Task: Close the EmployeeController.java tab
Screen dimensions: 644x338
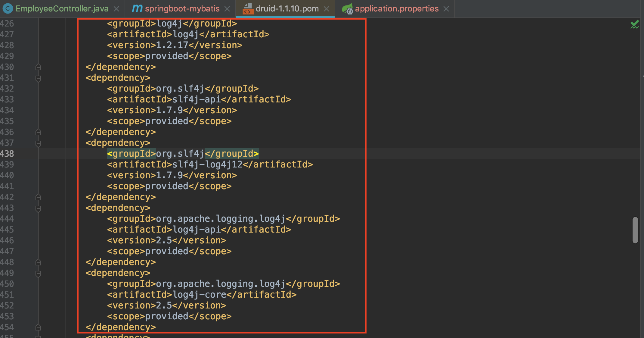Action: point(116,9)
